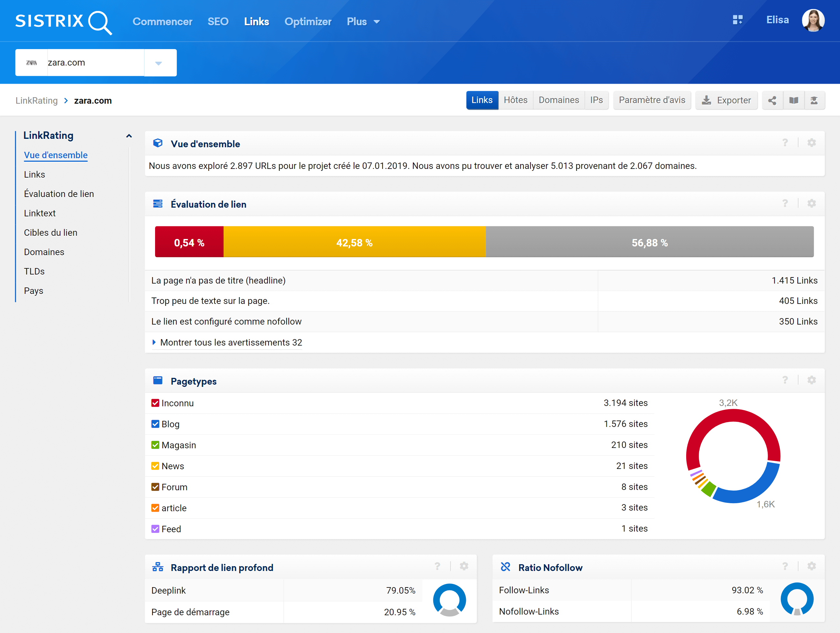Screen dimensions: 840x633
Task: Click the Follow-Links 93.02 % value
Action: tap(747, 590)
